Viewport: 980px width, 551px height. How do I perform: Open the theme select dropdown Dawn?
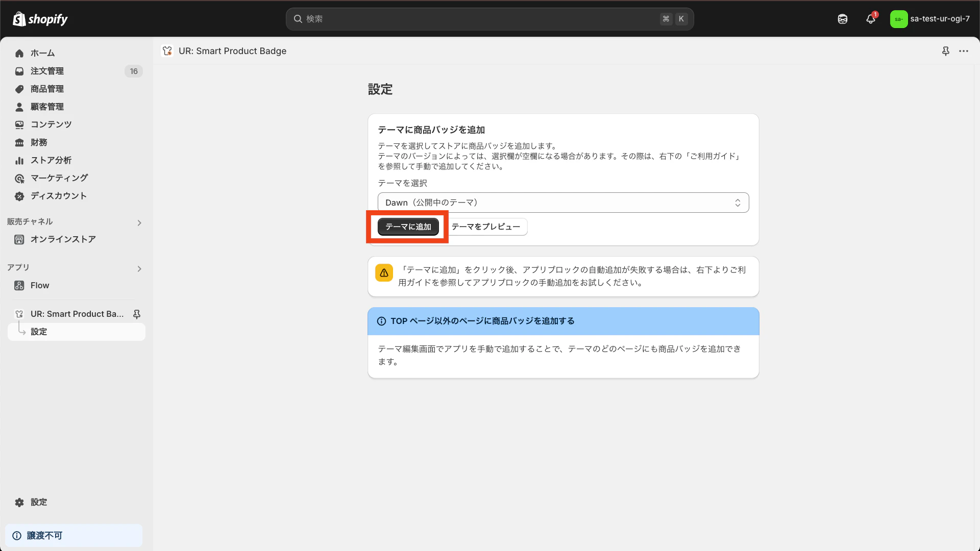[563, 203]
